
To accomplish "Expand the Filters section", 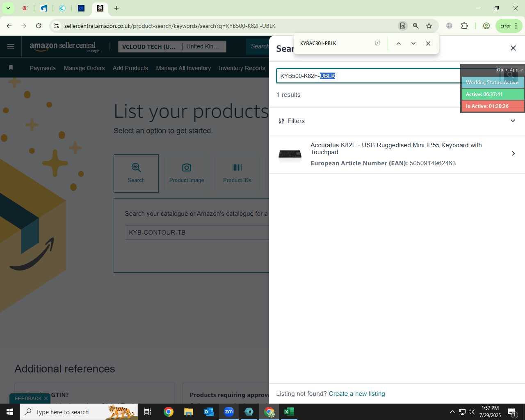I will click(x=397, y=121).
